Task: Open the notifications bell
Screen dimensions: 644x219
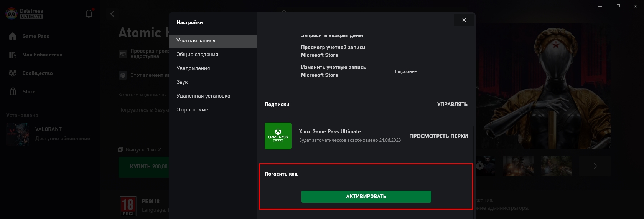Action: [x=89, y=13]
